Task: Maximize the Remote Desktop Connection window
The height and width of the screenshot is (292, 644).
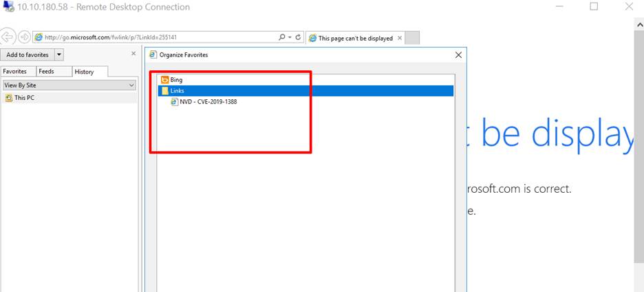Action: 594,7
